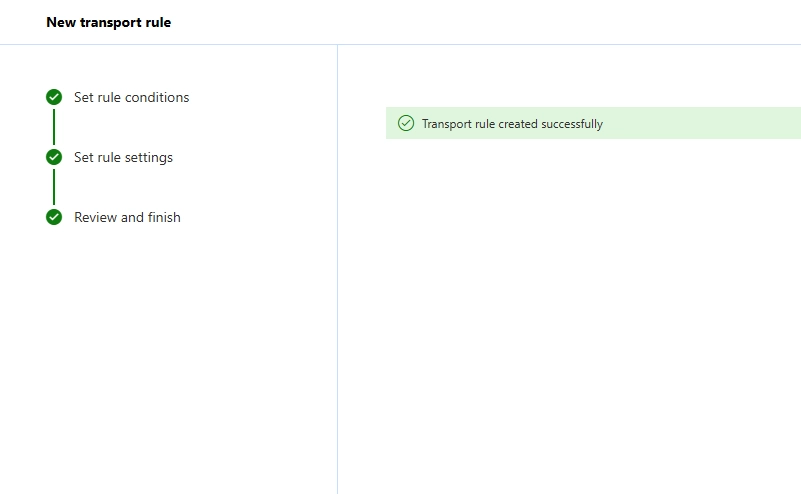Image resolution: width=801 pixels, height=494 pixels.
Task: Click the New transport rule title
Action: pyautogui.click(x=108, y=22)
